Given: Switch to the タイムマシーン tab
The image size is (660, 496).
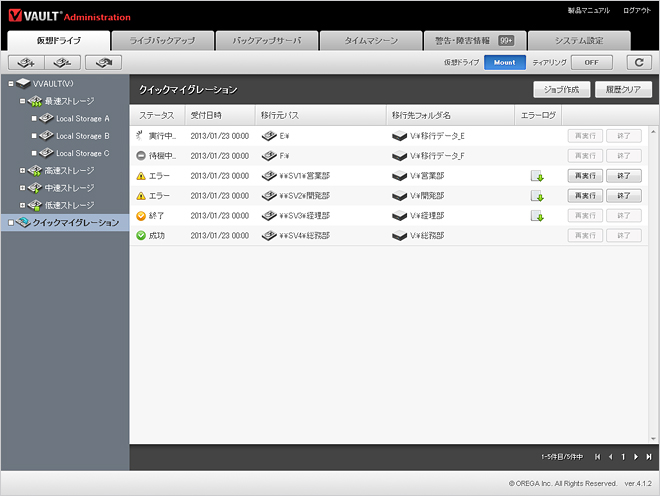Looking at the screenshot, I should [371, 41].
